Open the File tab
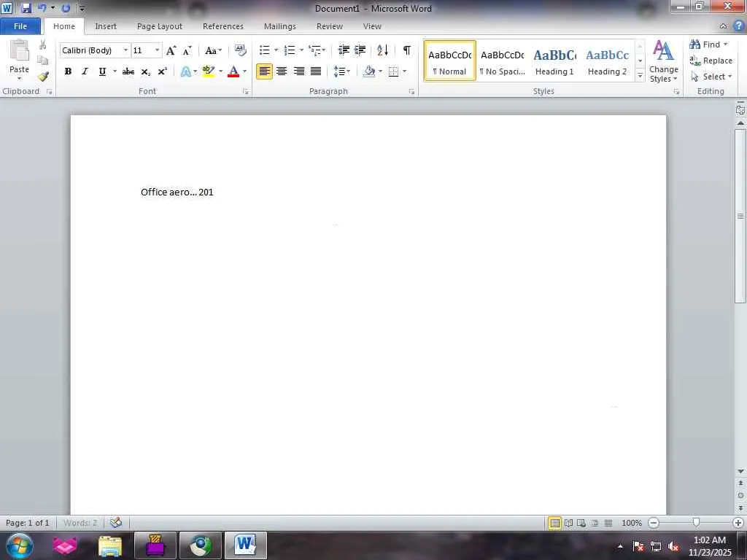 (x=20, y=26)
